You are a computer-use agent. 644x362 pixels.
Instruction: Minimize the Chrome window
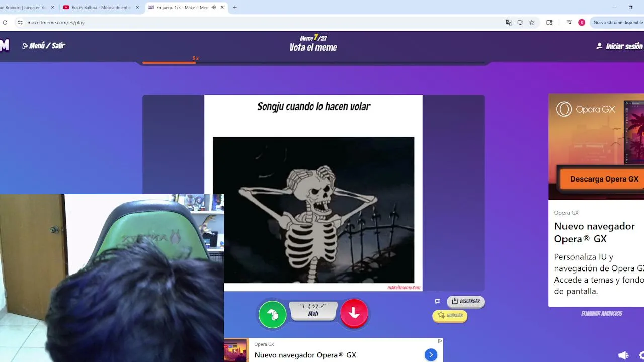pyautogui.click(x=614, y=7)
